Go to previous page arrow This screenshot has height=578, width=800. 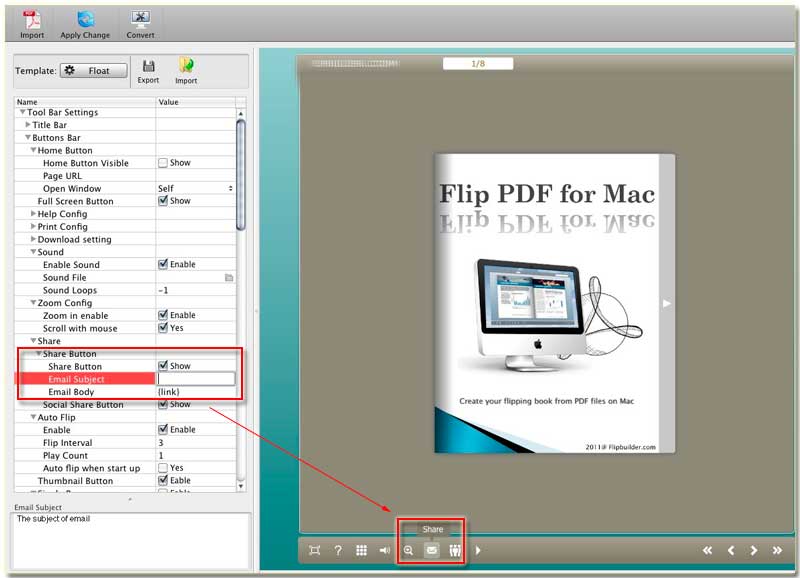(731, 550)
